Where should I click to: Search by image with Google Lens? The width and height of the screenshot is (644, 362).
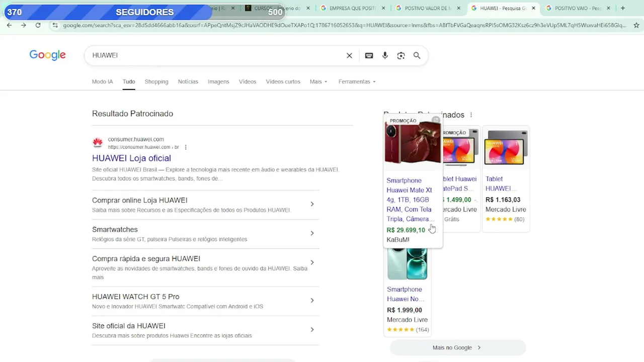401,55
